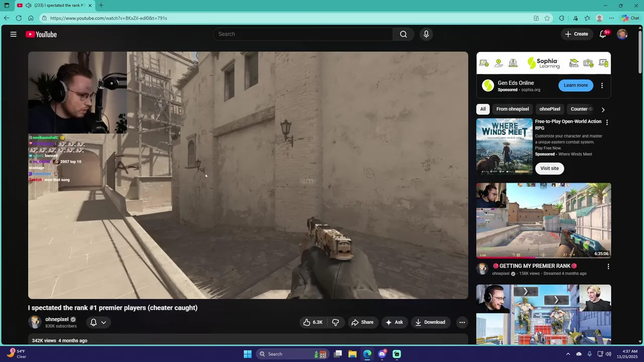Toggle notification bell for ohnepixel channel

(x=98, y=322)
